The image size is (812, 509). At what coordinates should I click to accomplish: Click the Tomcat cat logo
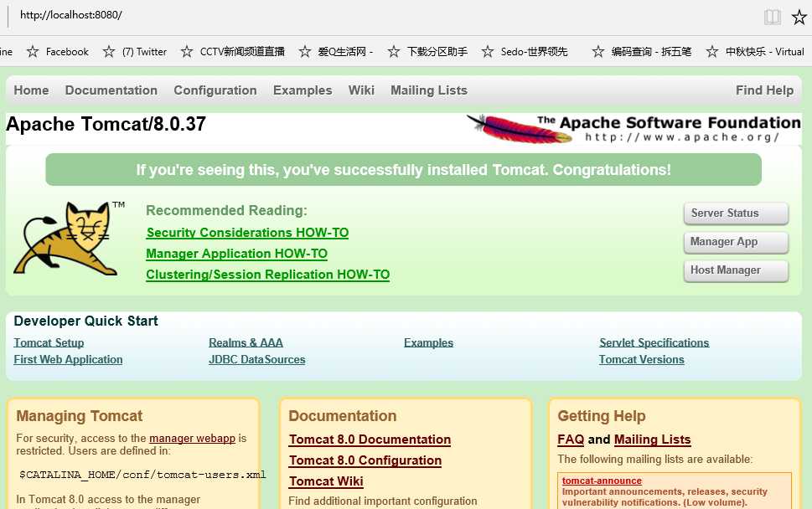coord(68,238)
